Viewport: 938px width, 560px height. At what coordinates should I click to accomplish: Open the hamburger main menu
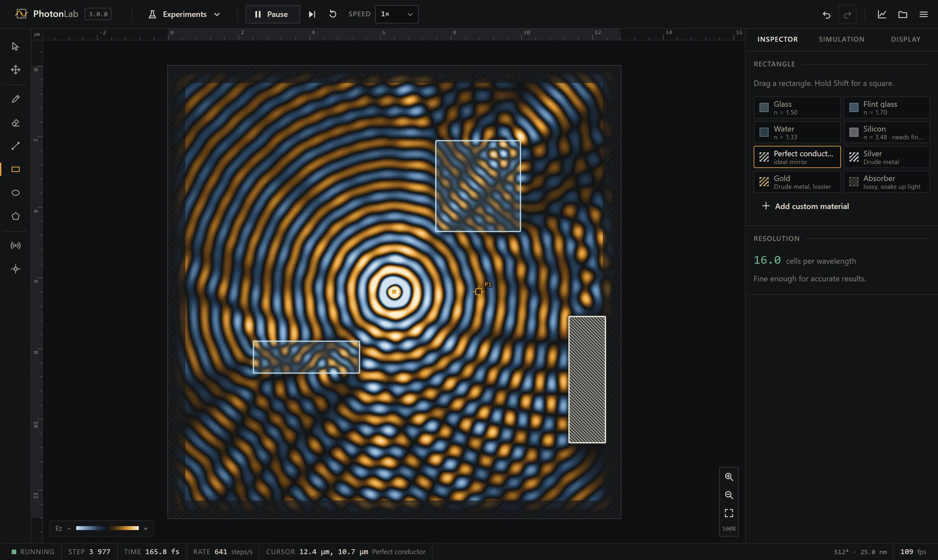(x=923, y=15)
